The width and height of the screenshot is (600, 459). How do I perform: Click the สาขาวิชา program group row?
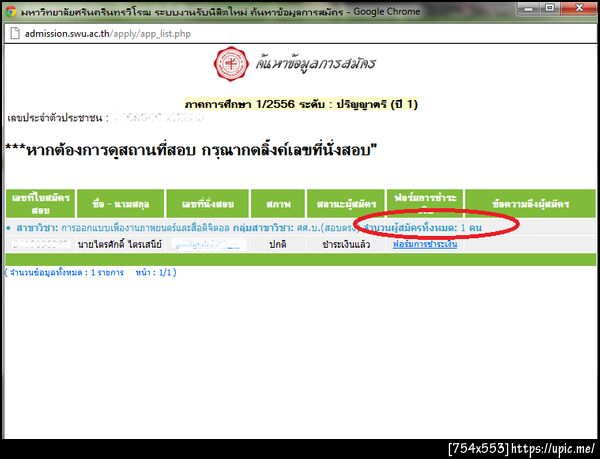coord(301,228)
